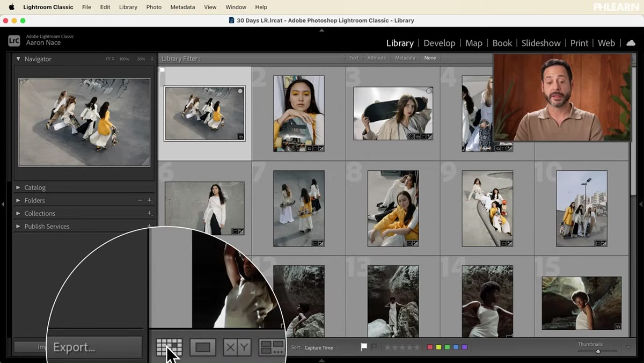Expand the Folders panel

pos(18,200)
